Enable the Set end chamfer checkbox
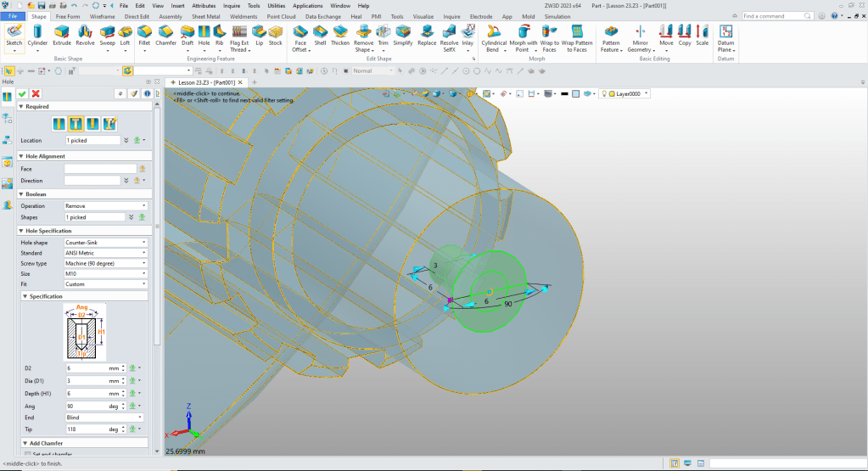The image size is (868, 471). 25,454
